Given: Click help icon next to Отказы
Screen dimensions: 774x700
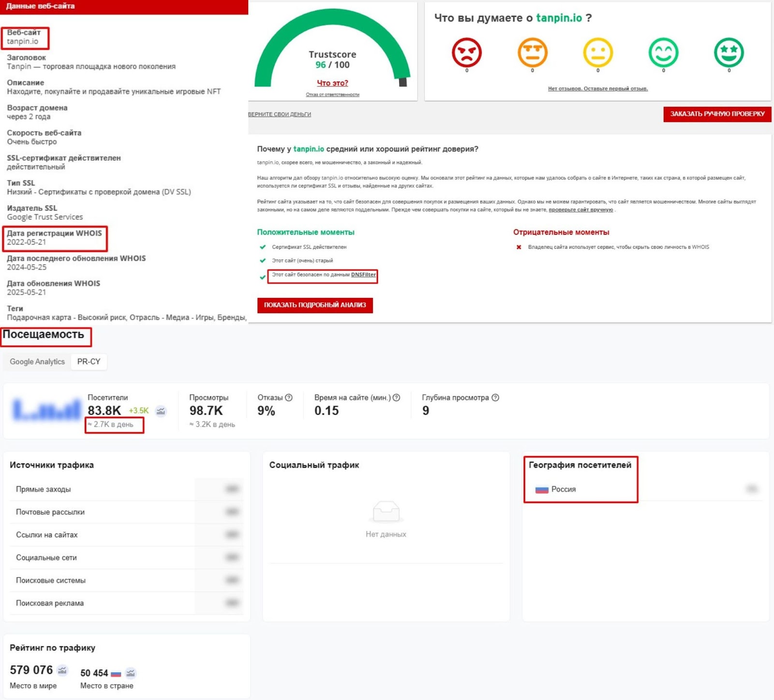Looking at the screenshot, I should click(x=289, y=398).
